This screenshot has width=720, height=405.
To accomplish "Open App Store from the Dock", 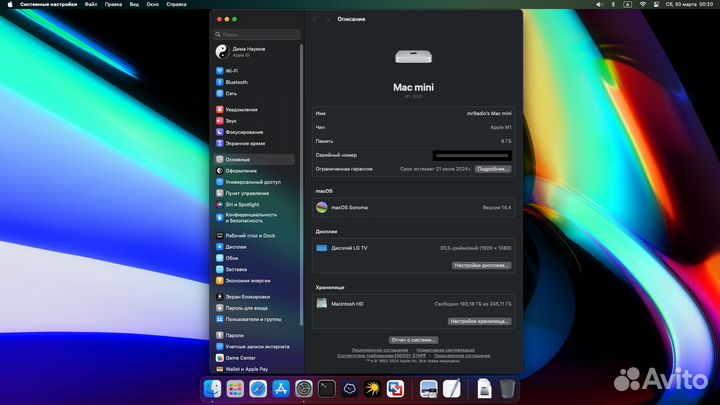I will point(281,389).
